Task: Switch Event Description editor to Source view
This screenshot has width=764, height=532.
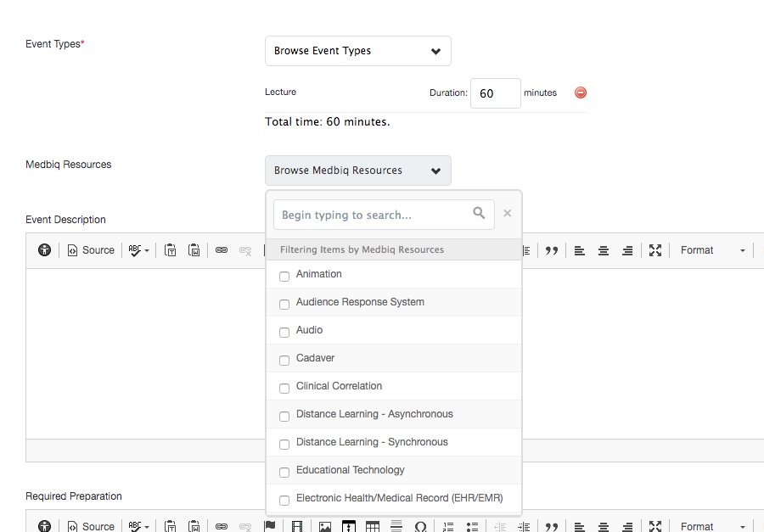Action: click(x=91, y=250)
